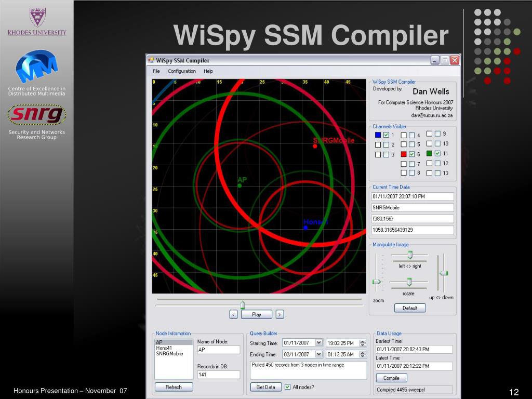The image size is (532, 399).
Task: Click the zoom slider handle
Action: point(377,282)
